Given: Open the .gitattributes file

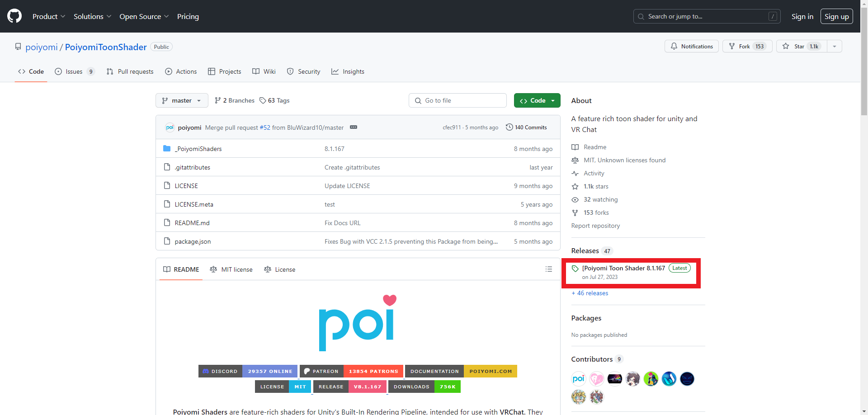Looking at the screenshot, I should [192, 167].
